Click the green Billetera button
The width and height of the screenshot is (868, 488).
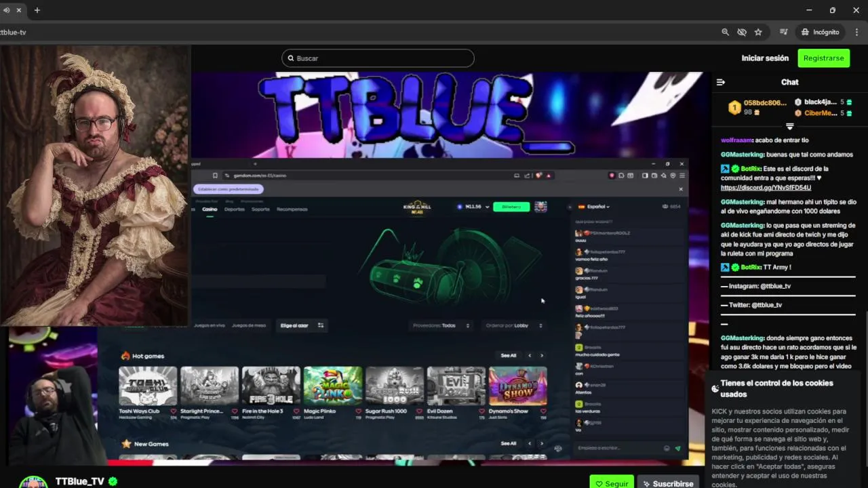click(x=511, y=207)
